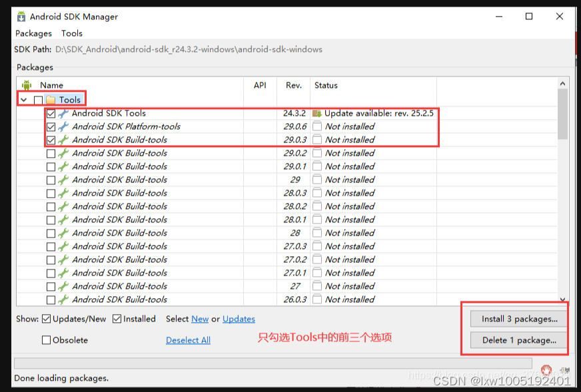Image resolution: width=581 pixels, height=392 pixels.
Task: Click the package list scrollbar down arrow
Action: coord(562,299)
